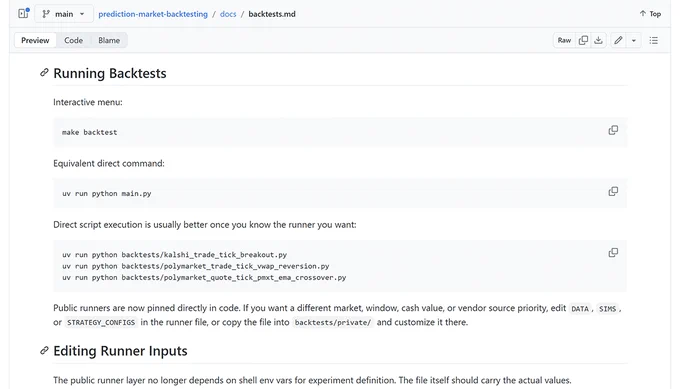Click the Editing Runner Inputs anchor link
Screen dimensions: 680x389
[x=44, y=350]
